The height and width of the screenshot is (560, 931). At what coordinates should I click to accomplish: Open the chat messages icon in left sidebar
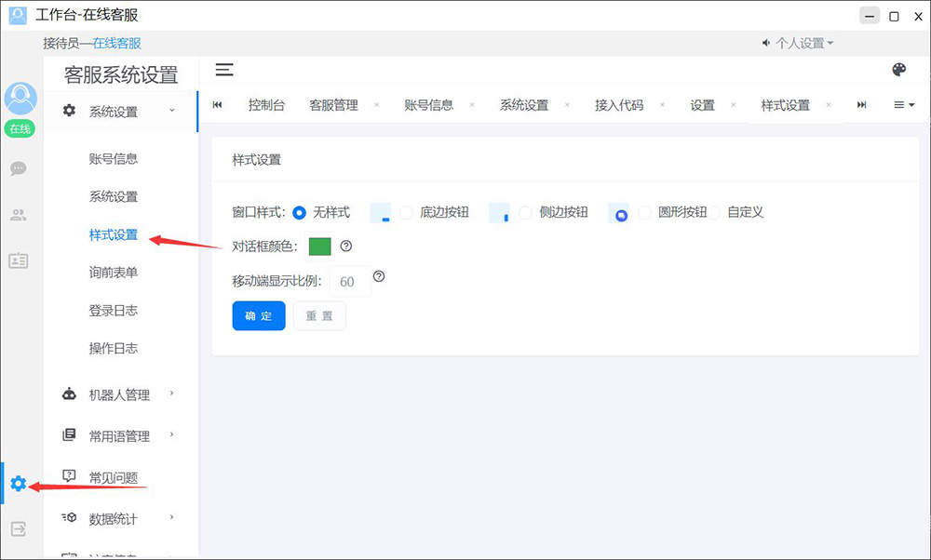click(x=19, y=168)
